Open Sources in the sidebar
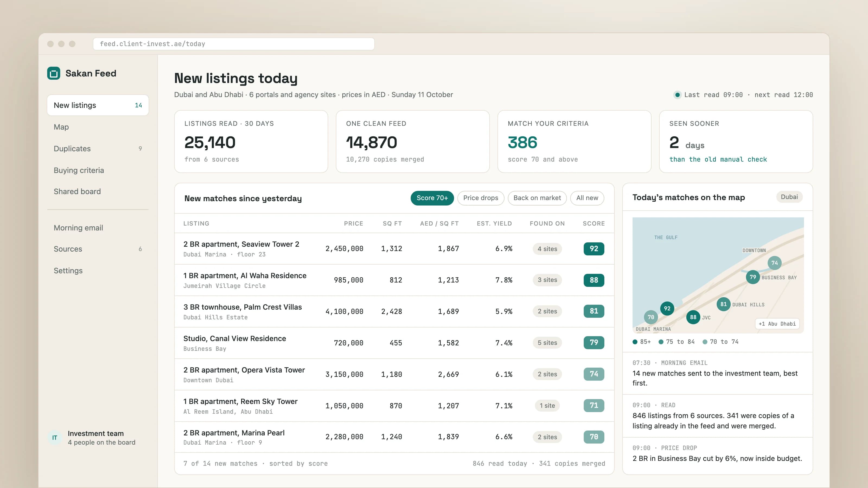Image resolution: width=868 pixels, height=488 pixels. point(98,249)
